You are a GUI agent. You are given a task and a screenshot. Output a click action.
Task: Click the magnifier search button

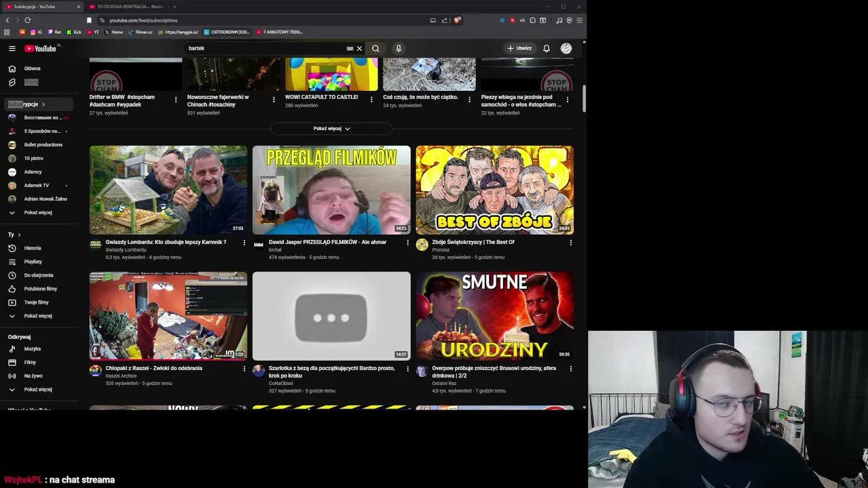[376, 48]
